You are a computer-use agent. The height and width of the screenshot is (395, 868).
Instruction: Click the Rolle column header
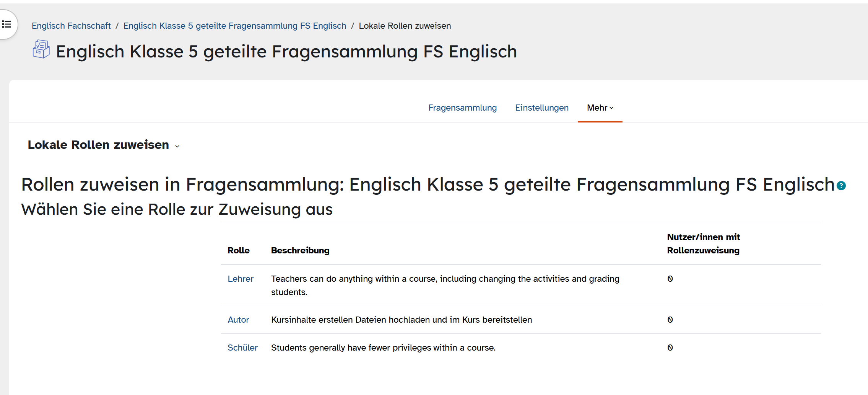[x=239, y=251]
